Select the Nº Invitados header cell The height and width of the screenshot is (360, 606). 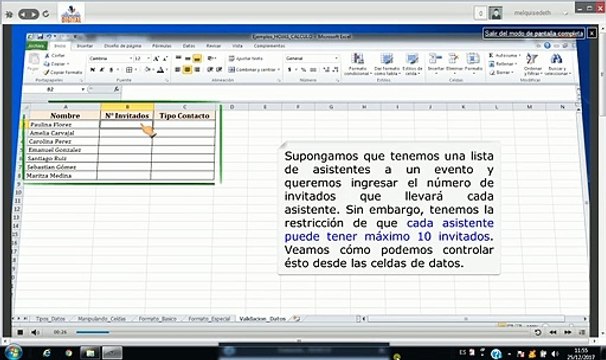coord(127,115)
